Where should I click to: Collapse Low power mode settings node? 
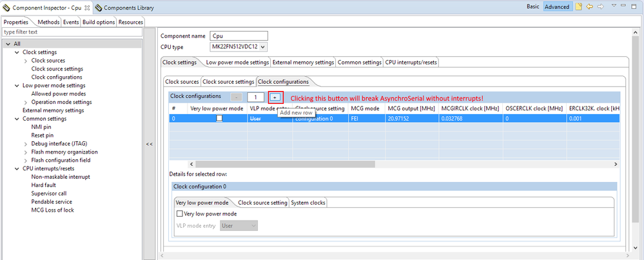click(x=17, y=85)
